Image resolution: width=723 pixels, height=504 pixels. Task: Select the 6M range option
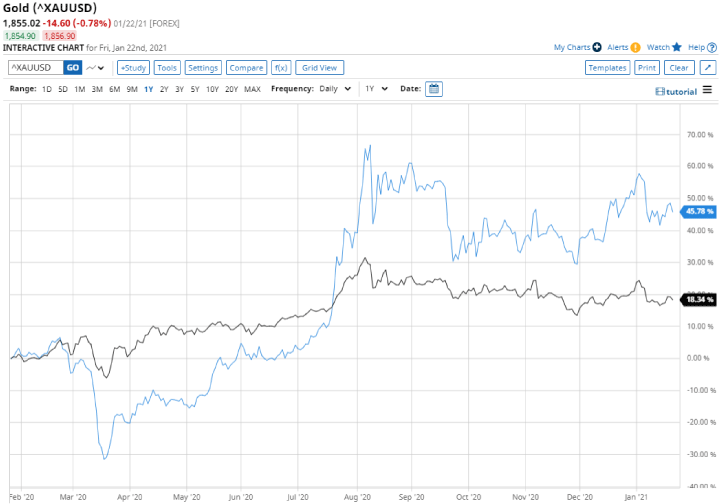[114, 89]
